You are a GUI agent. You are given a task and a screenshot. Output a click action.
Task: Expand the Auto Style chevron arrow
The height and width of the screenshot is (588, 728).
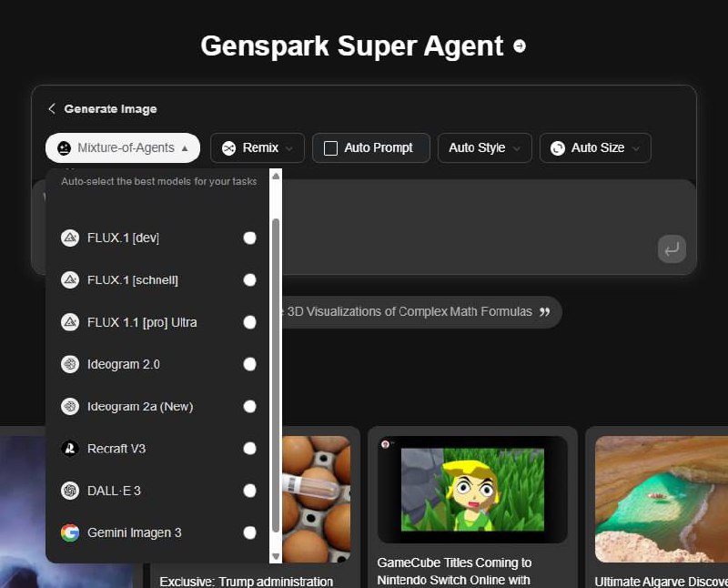[517, 148]
